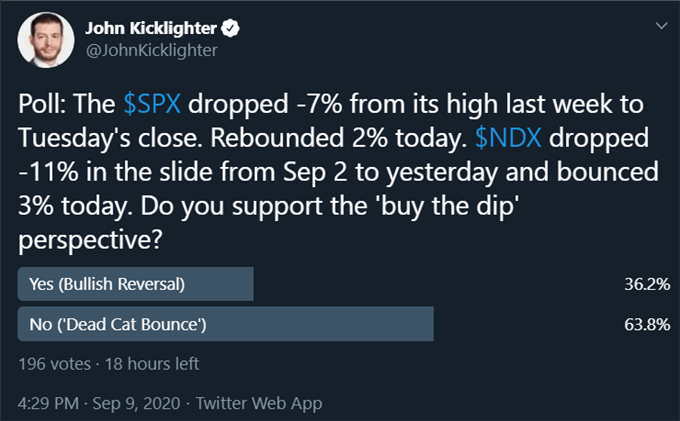Expand the tweet options chevron menu
Image resolution: width=680 pixels, height=421 pixels.
click(661, 26)
